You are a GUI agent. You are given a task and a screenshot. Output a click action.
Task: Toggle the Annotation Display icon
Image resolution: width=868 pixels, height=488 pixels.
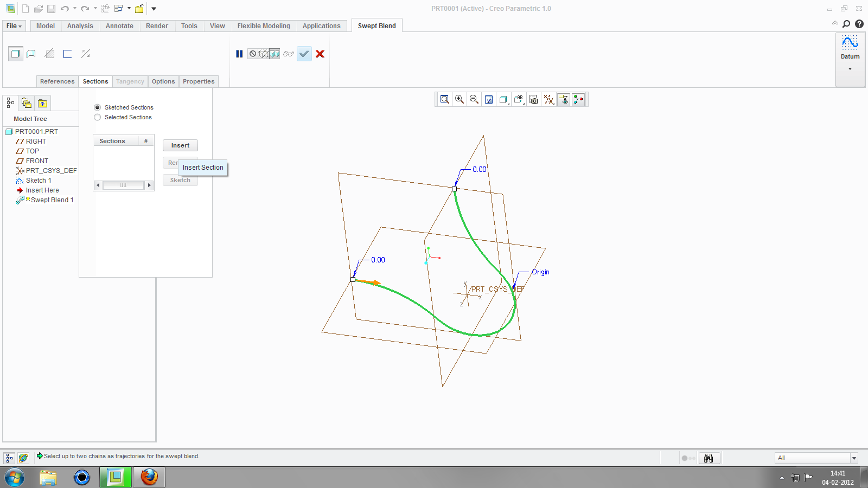point(564,99)
